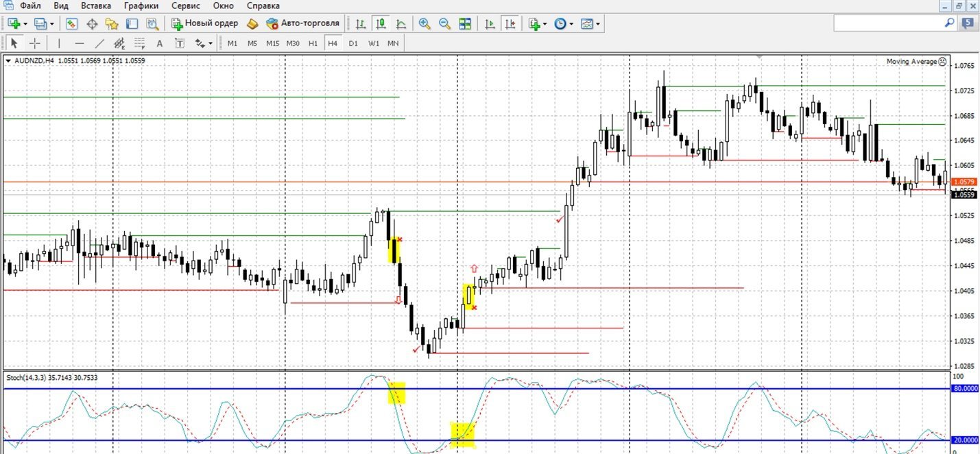Click the Новый ордер button

(204, 23)
